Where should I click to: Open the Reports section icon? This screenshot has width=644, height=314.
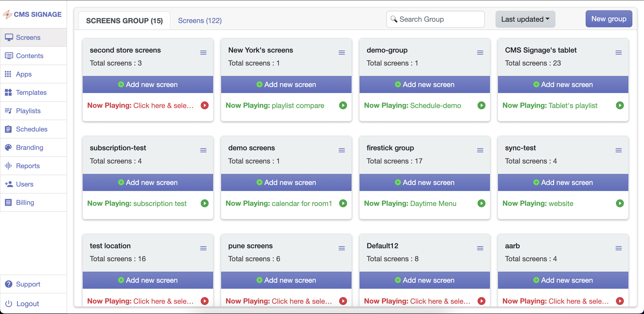point(8,166)
